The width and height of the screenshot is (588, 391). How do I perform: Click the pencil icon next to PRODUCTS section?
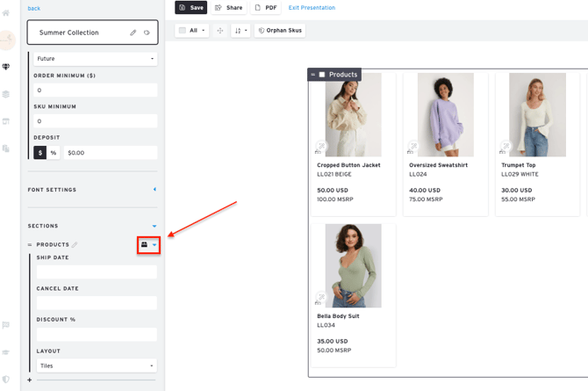tap(75, 245)
